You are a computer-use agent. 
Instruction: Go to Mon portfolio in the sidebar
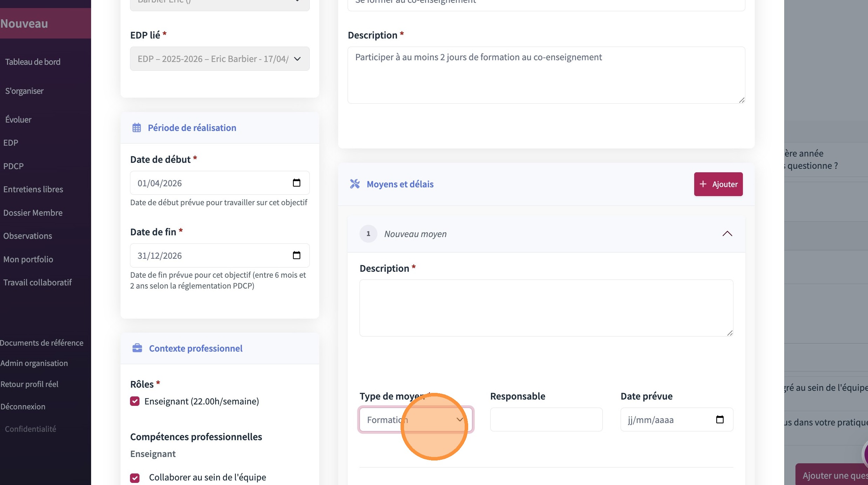tap(28, 259)
